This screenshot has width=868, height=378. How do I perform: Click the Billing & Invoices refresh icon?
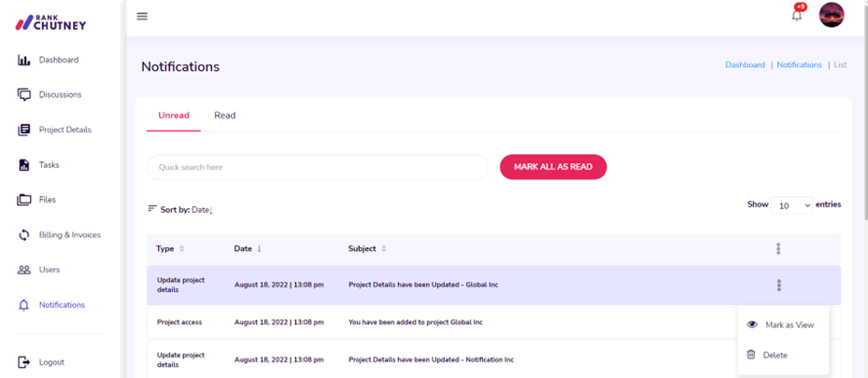(x=23, y=235)
